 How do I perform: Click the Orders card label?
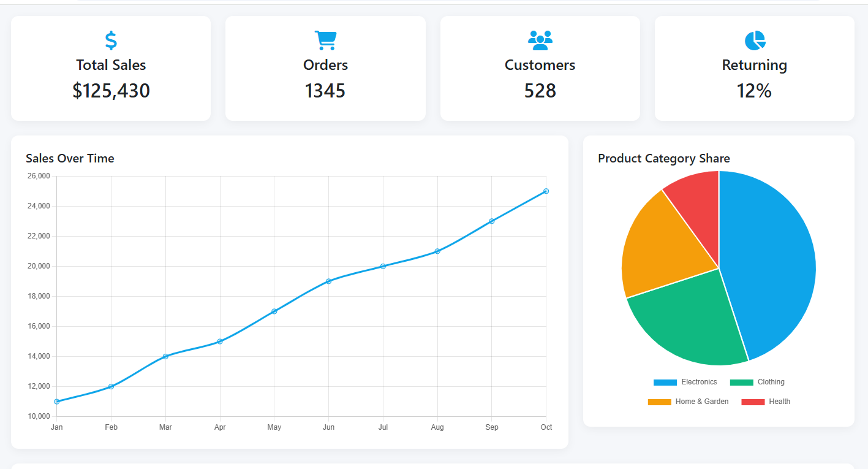325,65
